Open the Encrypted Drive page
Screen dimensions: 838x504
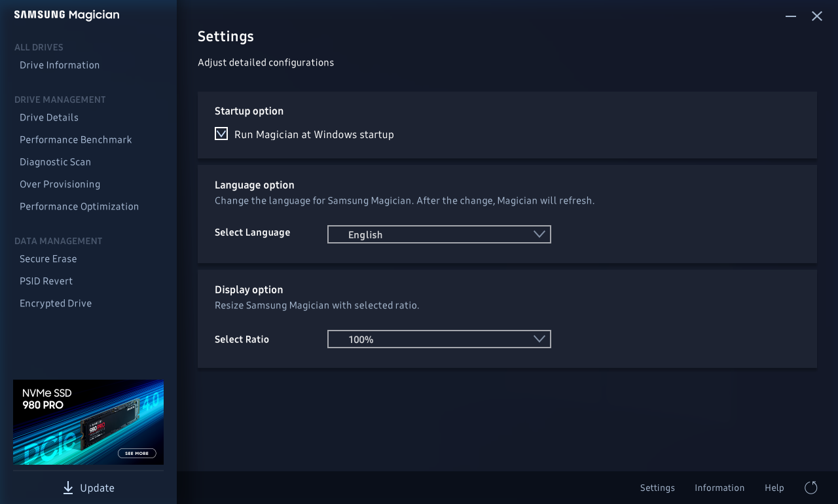pyautogui.click(x=56, y=304)
